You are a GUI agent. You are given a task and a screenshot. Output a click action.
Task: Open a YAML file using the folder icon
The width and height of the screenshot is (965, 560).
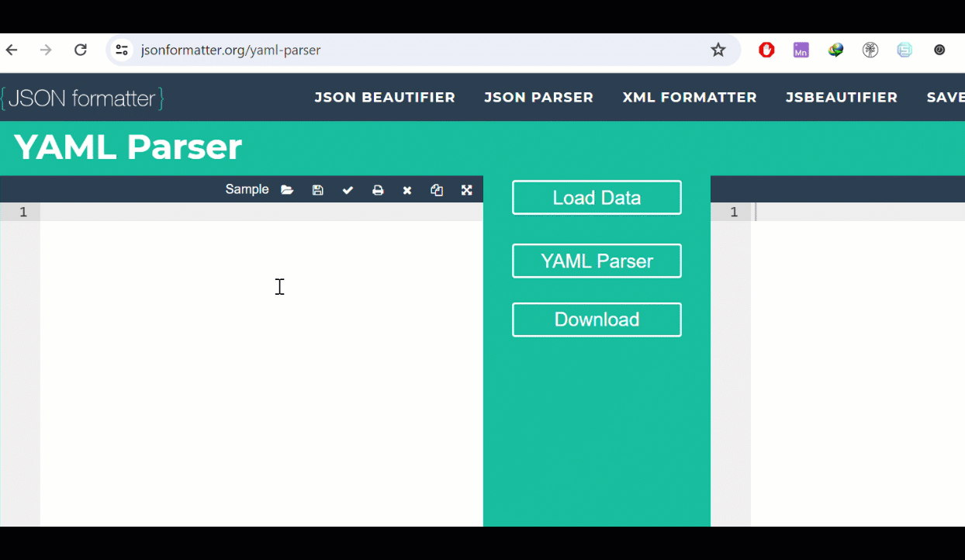(287, 189)
